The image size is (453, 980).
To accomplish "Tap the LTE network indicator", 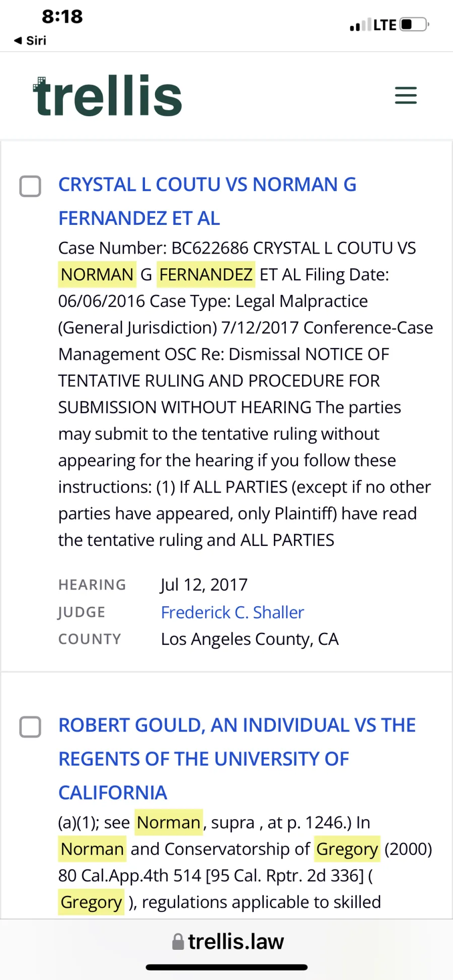I will [385, 25].
